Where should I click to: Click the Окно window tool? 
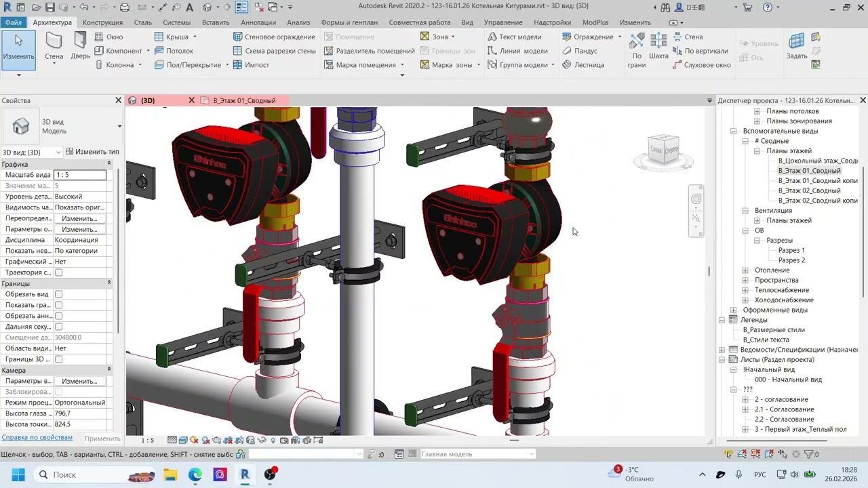pos(108,37)
